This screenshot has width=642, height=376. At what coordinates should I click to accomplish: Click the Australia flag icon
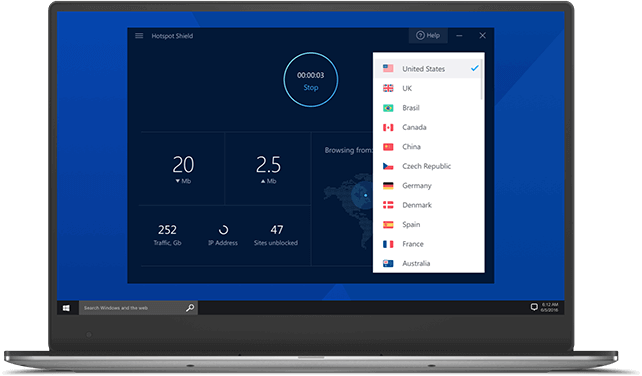(388, 263)
